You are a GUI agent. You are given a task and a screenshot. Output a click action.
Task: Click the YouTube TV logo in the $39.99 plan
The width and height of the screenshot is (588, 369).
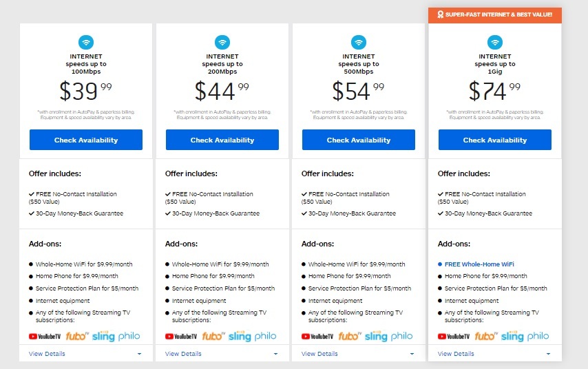tap(45, 337)
